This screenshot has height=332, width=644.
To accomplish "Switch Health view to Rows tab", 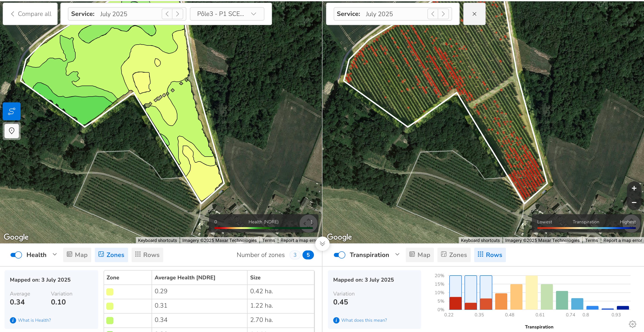I will point(147,255).
